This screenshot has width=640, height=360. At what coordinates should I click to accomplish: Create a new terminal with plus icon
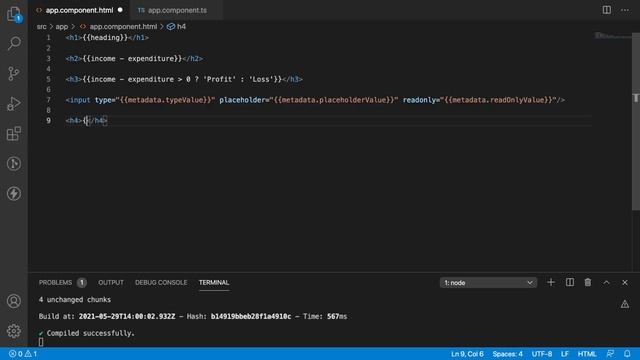[551, 282]
